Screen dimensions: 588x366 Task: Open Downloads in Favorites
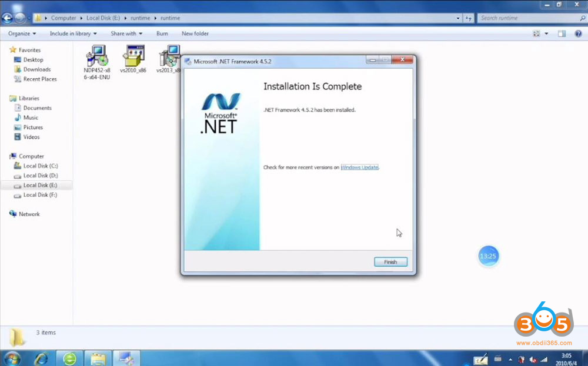tap(36, 69)
